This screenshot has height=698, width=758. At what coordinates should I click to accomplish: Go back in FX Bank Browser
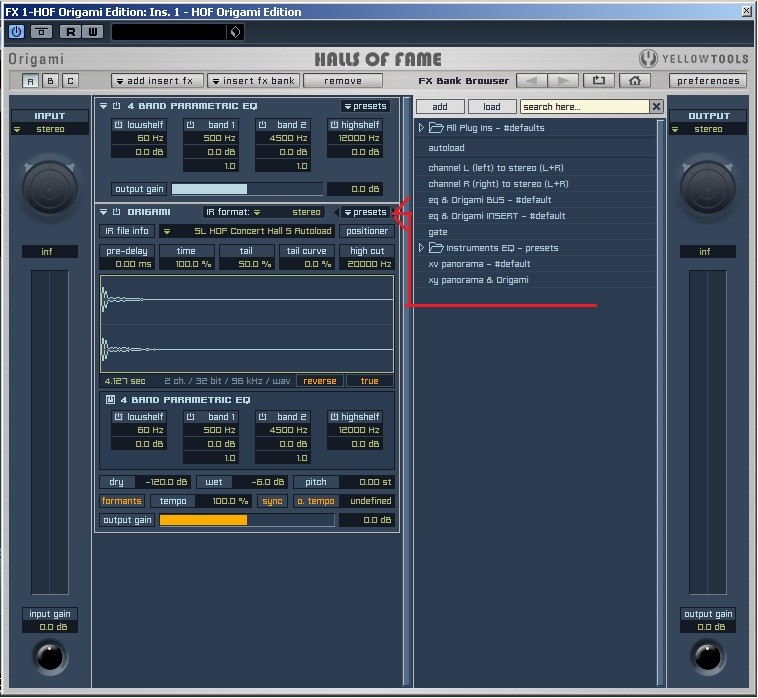pyautogui.click(x=531, y=81)
